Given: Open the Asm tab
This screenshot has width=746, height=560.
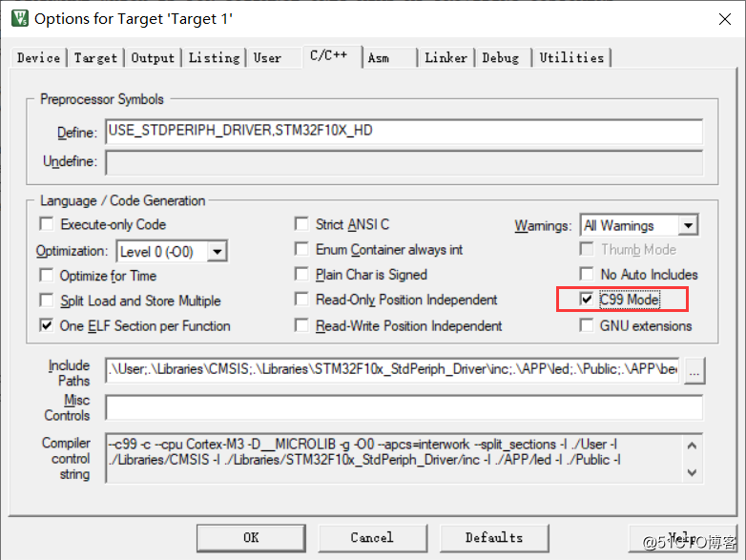Looking at the screenshot, I should point(379,58).
